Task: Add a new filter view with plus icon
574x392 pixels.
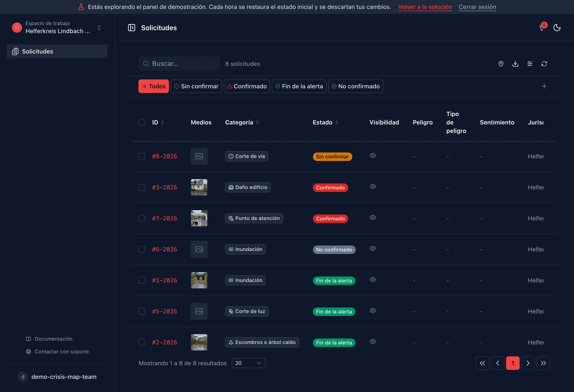Action: pos(544,86)
